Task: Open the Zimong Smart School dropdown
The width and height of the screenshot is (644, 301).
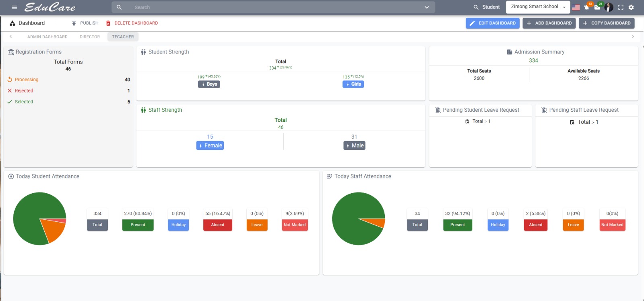Action: click(x=538, y=7)
